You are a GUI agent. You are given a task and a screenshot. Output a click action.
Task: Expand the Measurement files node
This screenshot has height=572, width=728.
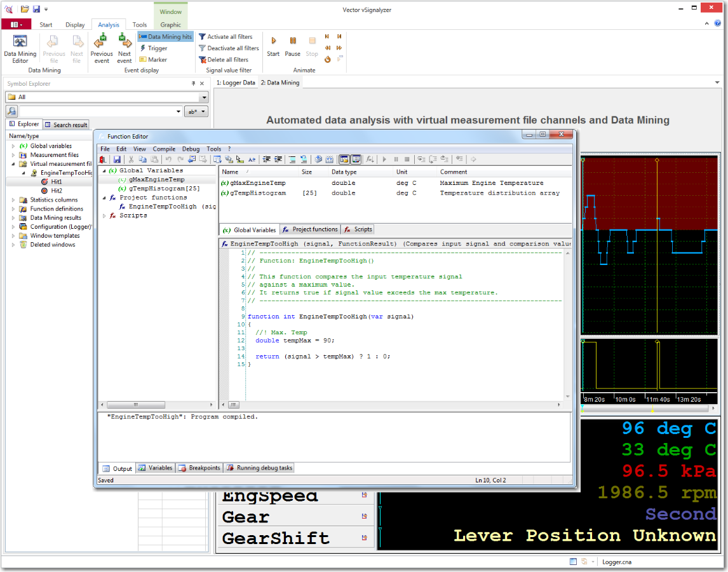(13, 155)
